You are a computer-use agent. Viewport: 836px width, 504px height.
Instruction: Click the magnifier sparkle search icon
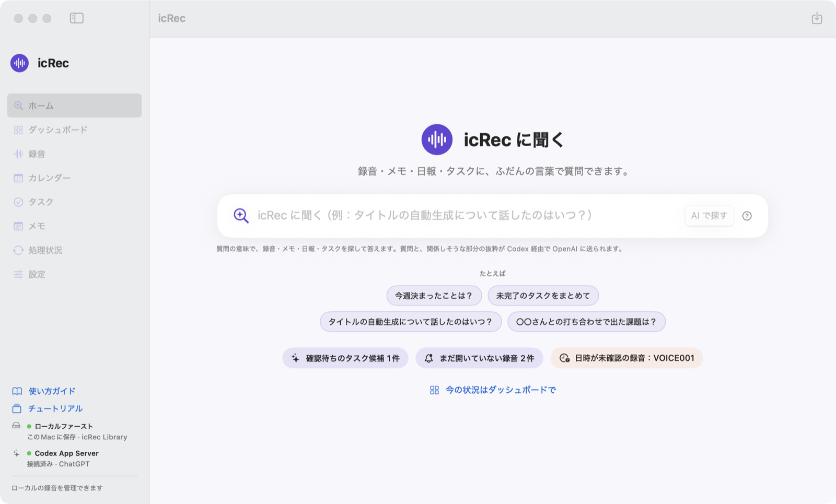(241, 216)
